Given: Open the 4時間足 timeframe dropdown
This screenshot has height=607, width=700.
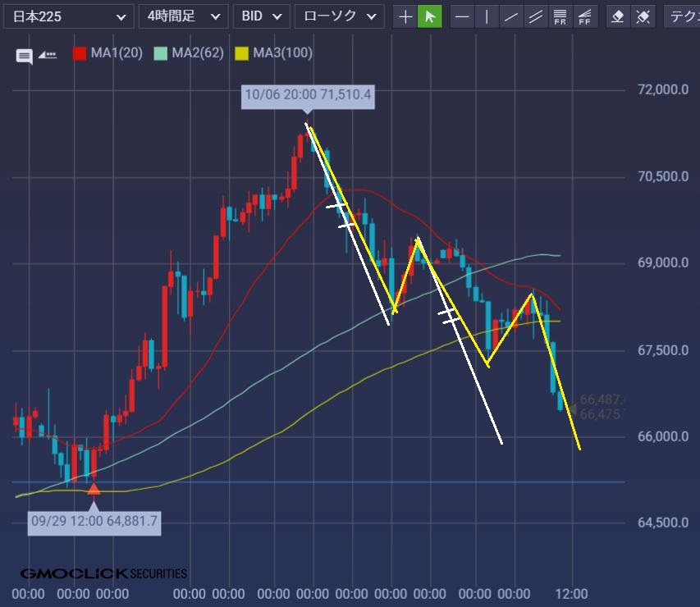Looking at the screenshot, I should pos(184,16).
